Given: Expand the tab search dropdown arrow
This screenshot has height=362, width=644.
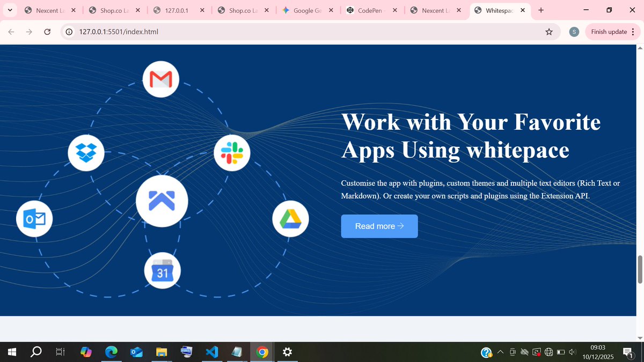Looking at the screenshot, I should 10,10.
